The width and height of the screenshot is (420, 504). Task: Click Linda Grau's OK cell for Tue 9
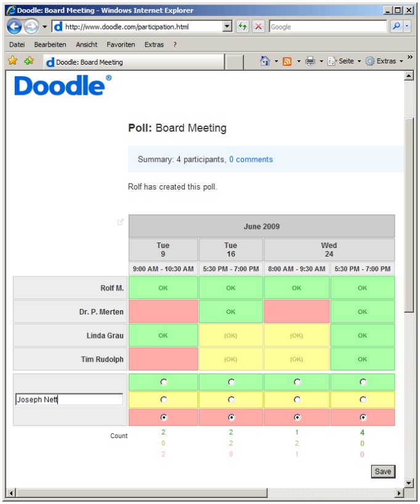click(x=163, y=335)
